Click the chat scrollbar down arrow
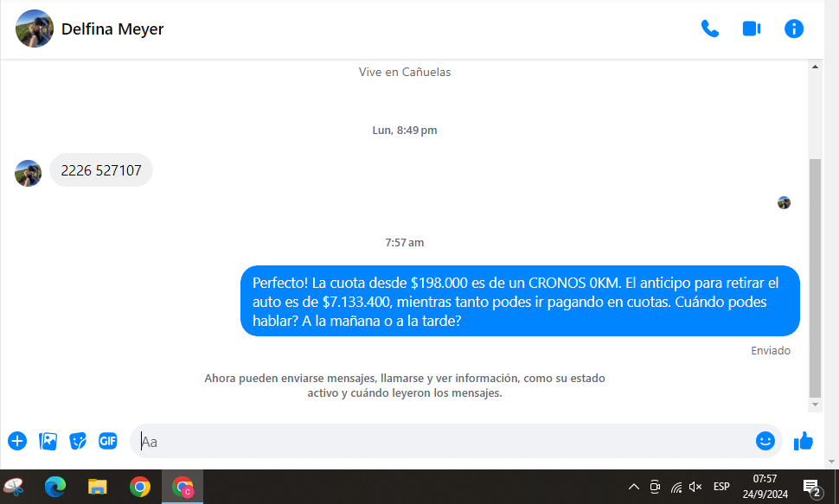 click(815, 405)
